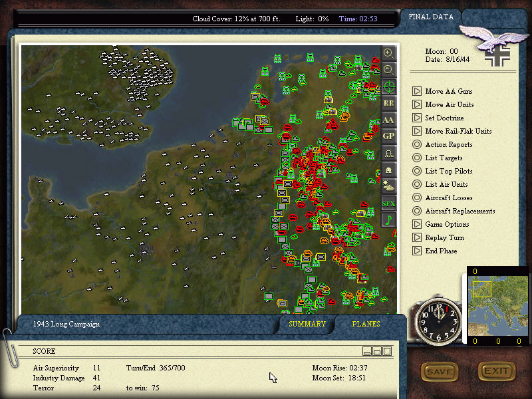Click the analog clock face

(x=438, y=321)
